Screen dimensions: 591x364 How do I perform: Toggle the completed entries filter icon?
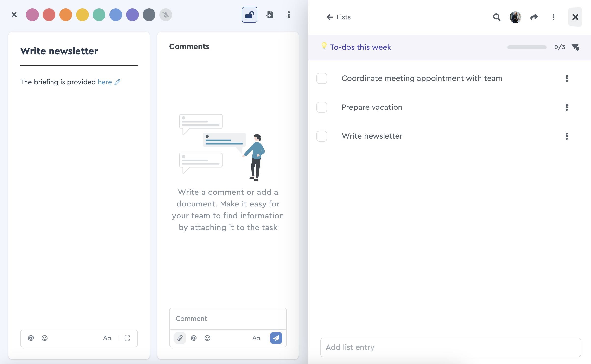[575, 47]
